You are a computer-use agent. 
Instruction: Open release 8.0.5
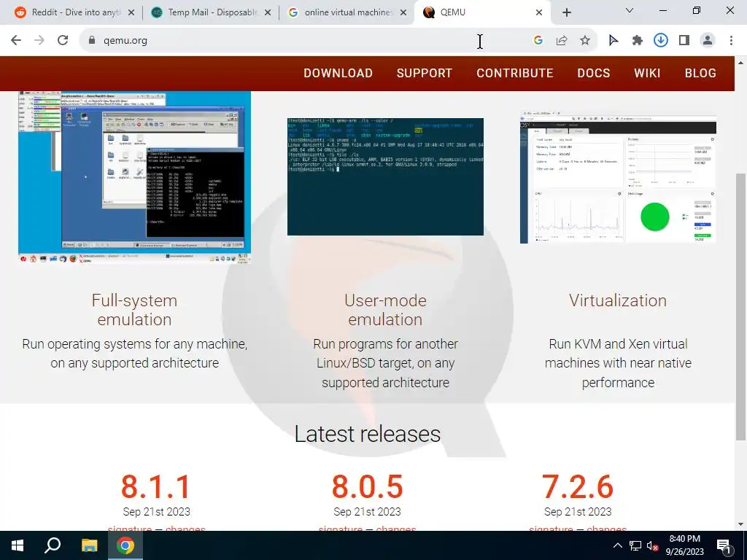pyautogui.click(x=368, y=486)
